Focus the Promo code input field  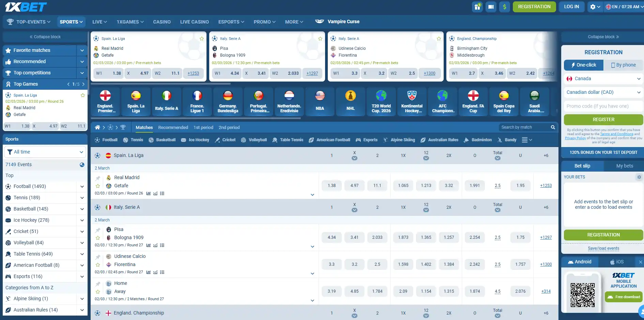(x=603, y=106)
